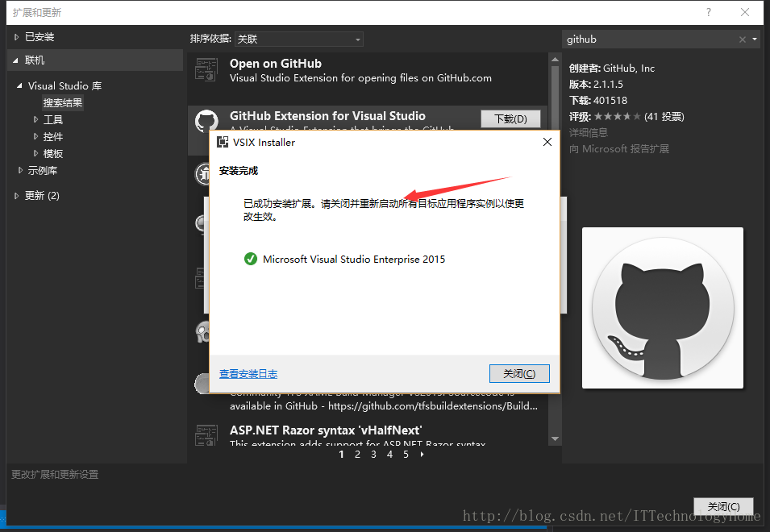The image size is (770, 532).
Task: Click the 安装完成 heading
Action: pos(239,171)
